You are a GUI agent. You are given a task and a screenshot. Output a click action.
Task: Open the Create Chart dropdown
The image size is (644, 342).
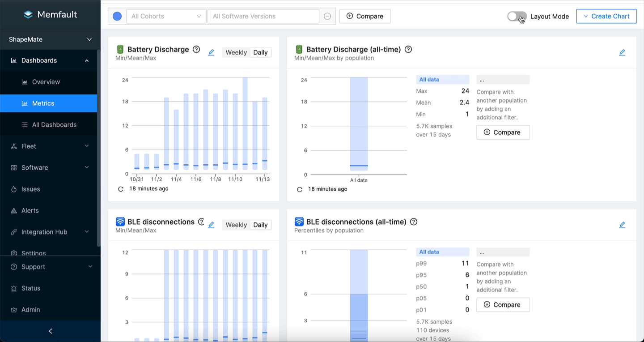click(606, 16)
